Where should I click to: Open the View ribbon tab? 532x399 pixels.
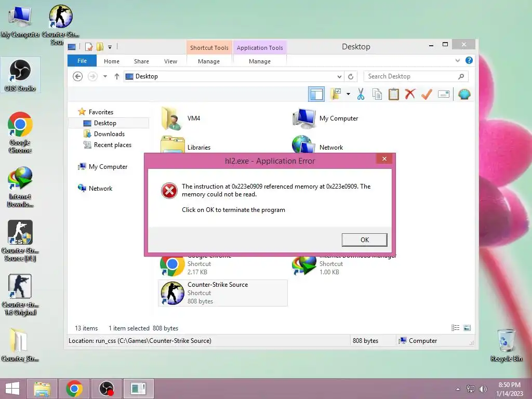(170, 61)
